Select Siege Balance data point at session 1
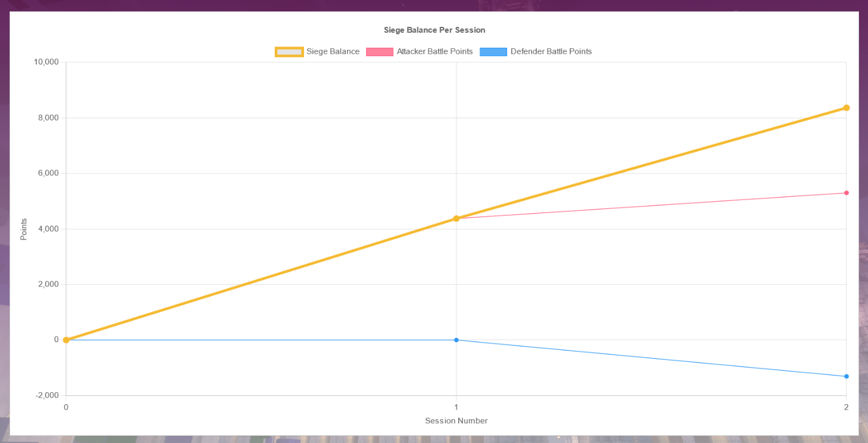Viewport: 868px width, 443px height. (x=456, y=219)
